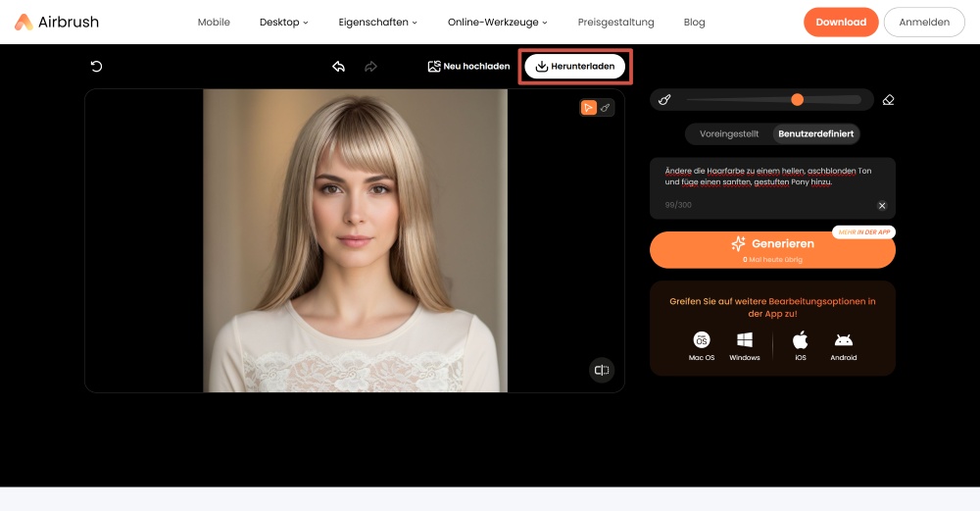
Task: Select the brush tool on canvas corner
Action: pyautogui.click(x=605, y=108)
